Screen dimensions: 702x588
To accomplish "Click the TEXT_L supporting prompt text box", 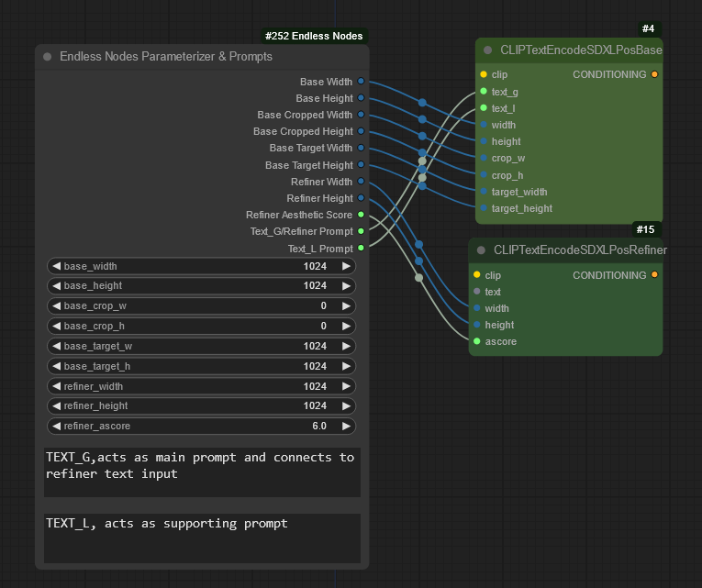I will (x=201, y=538).
